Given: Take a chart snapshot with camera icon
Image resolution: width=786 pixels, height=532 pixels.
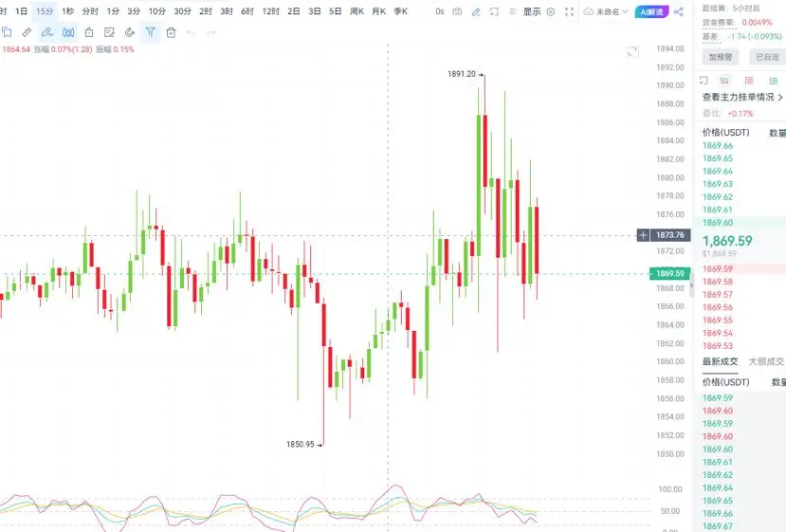Looking at the screenshot, I should 457,11.
